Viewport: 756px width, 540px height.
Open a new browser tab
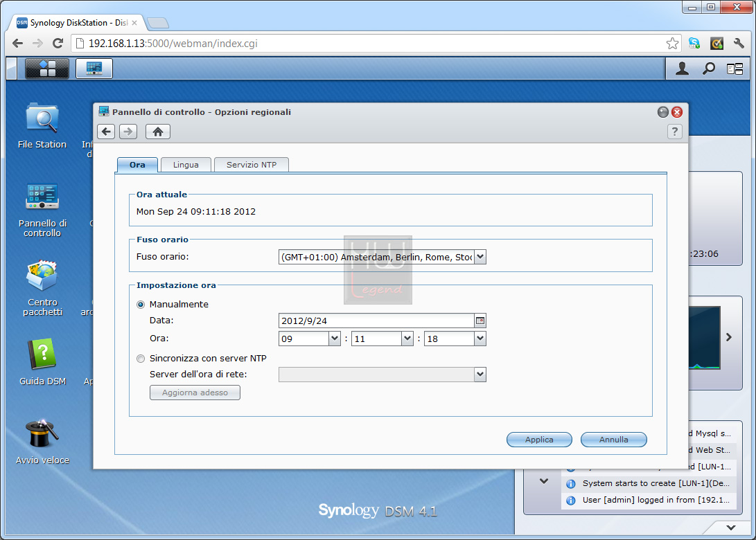point(158,23)
